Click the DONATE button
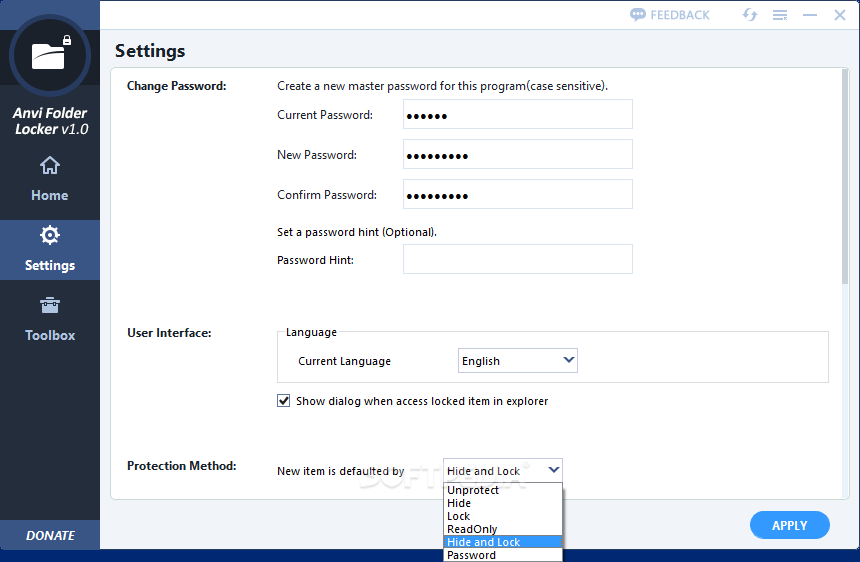This screenshot has height=562, width=860. 50,535
